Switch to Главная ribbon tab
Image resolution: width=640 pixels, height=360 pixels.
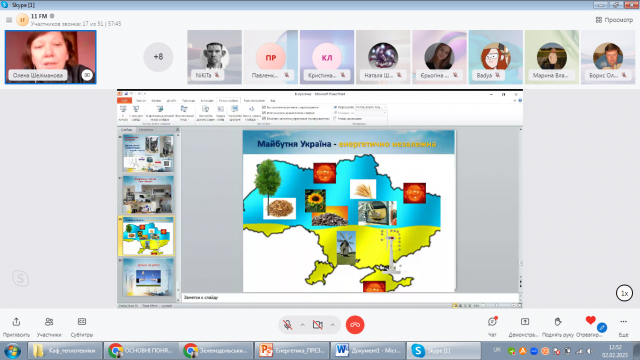coord(141,100)
